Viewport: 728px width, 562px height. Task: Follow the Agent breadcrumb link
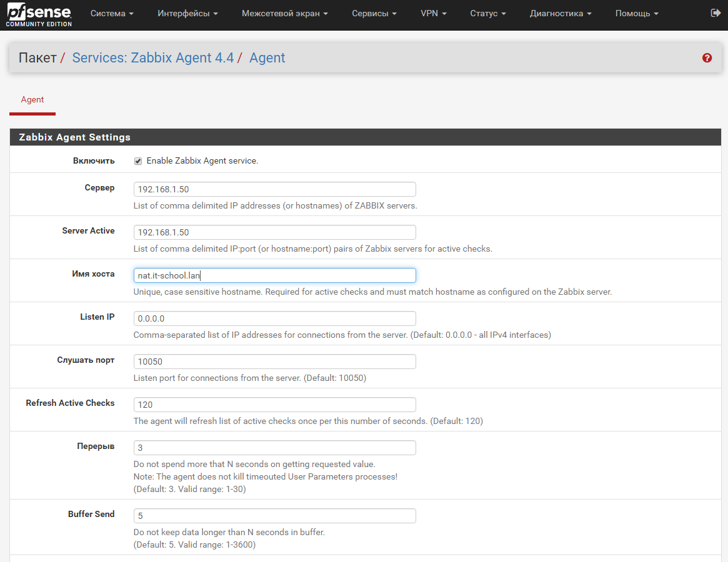[267, 57]
